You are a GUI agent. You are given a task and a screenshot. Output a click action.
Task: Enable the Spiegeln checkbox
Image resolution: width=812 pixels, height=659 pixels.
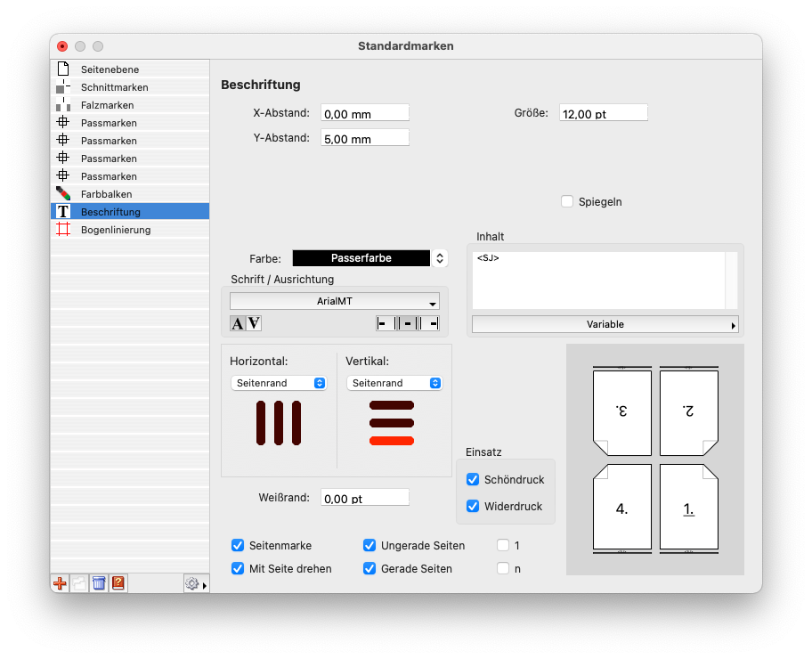pos(567,201)
